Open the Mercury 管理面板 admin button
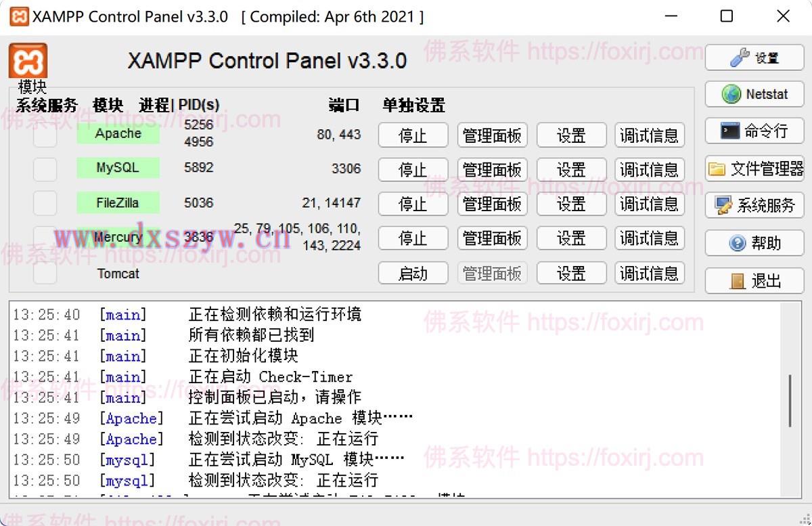Image resolution: width=812 pixels, height=526 pixels. (x=492, y=238)
